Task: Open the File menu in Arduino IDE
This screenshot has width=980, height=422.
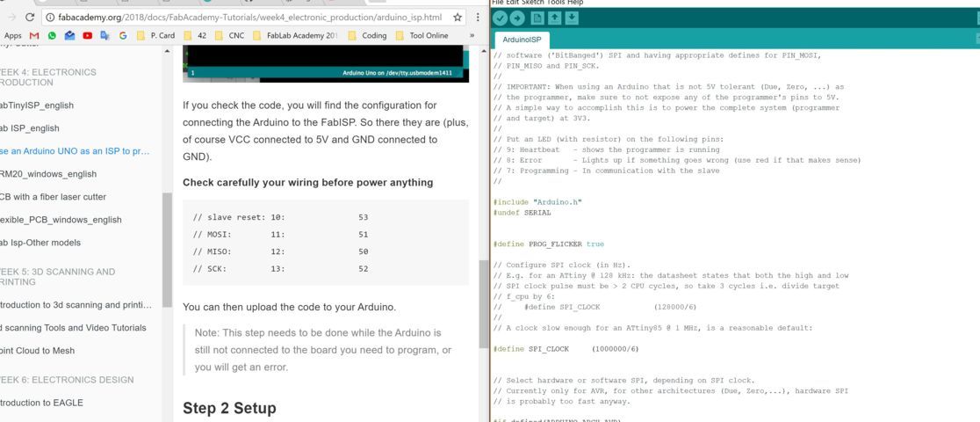Action: tap(498, 3)
